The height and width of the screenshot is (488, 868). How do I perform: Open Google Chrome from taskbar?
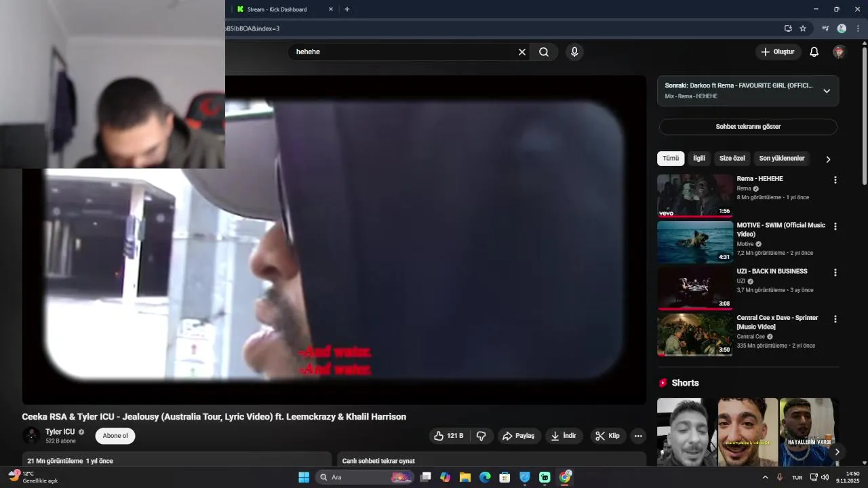[565, 477]
